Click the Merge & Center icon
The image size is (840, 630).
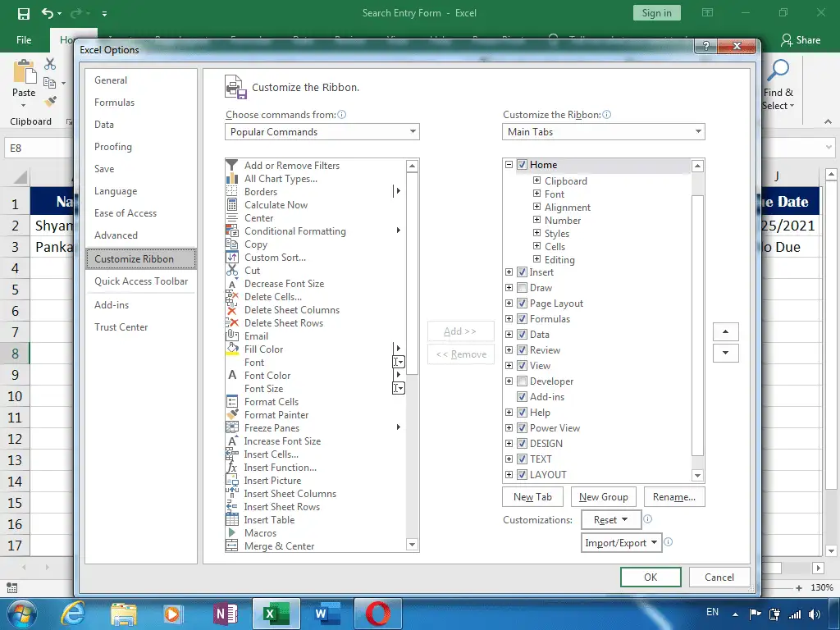pyautogui.click(x=231, y=546)
